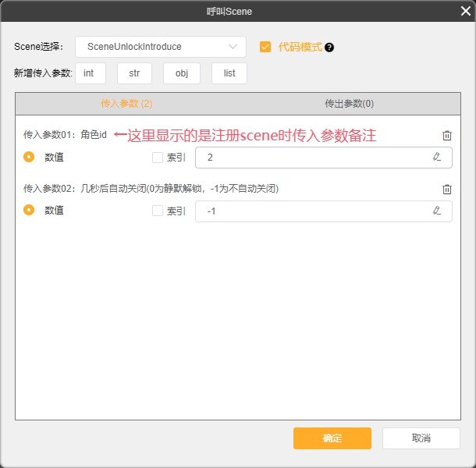Delete parameter 01 with trash icon
The image size is (476, 468).
tap(447, 136)
